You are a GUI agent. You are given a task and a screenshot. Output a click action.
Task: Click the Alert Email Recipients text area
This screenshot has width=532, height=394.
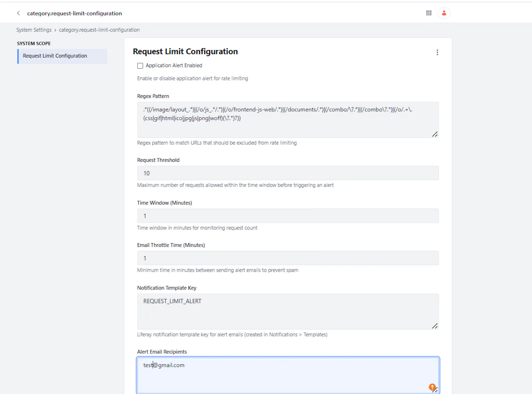[288, 375]
